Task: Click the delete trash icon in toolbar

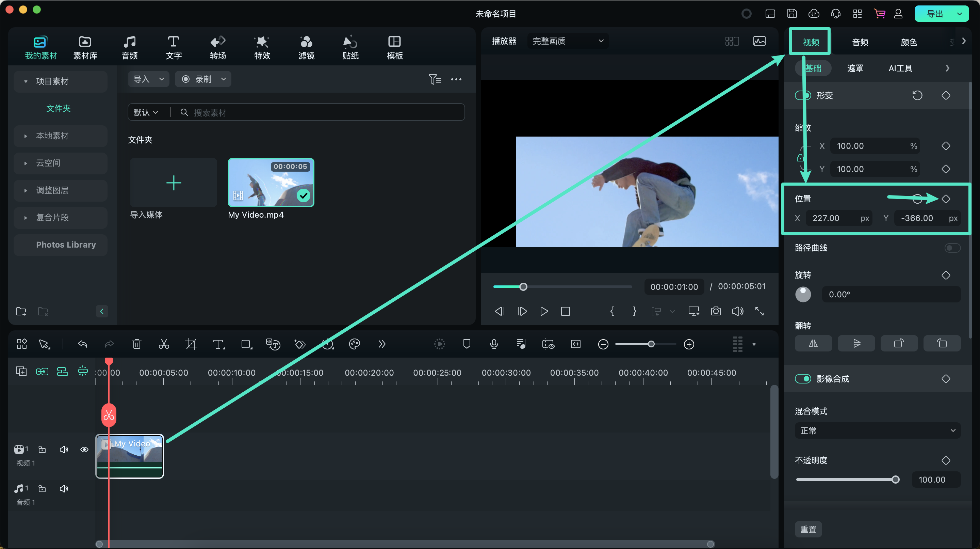Action: pos(136,344)
